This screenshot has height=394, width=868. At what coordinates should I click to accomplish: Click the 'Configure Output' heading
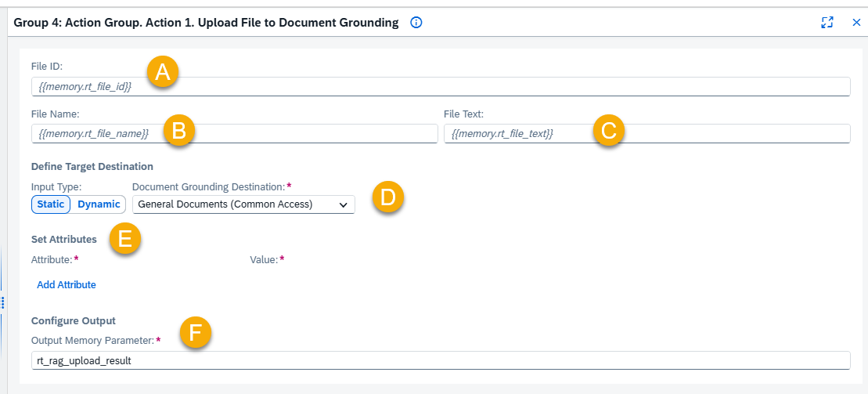[x=74, y=320]
